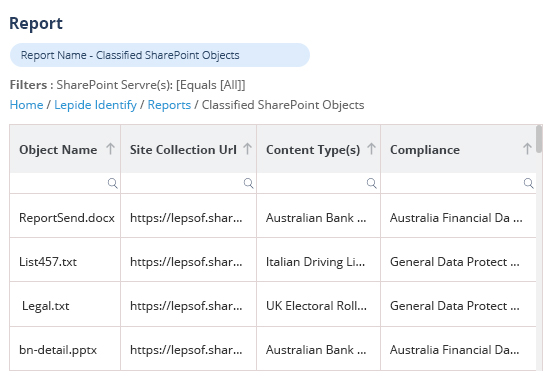
Task: Click search icon under Compliance column
Action: pyautogui.click(x=528, y=183)
